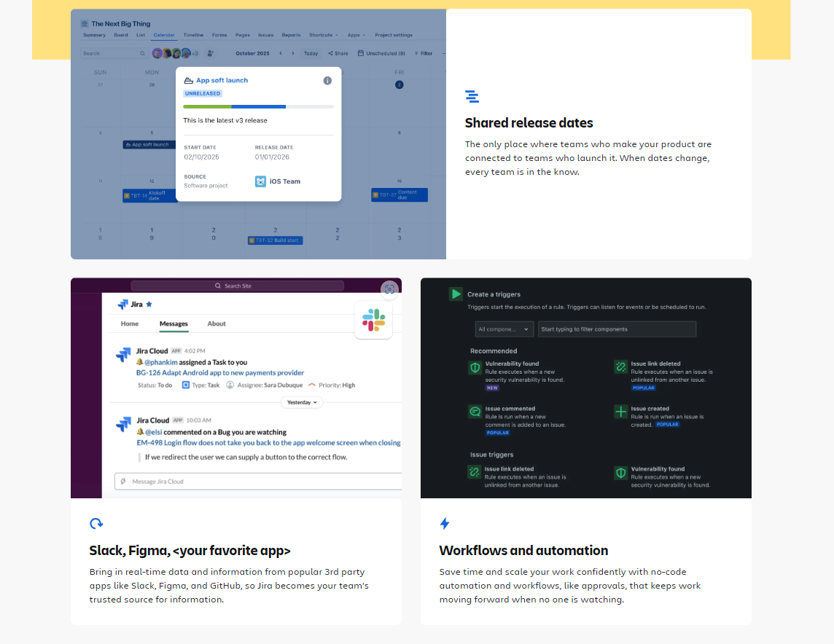Click the POPULAR badge under Issue commented
Image resolution: width=834 pixels, height=644 pixels.
coord(498,433)
